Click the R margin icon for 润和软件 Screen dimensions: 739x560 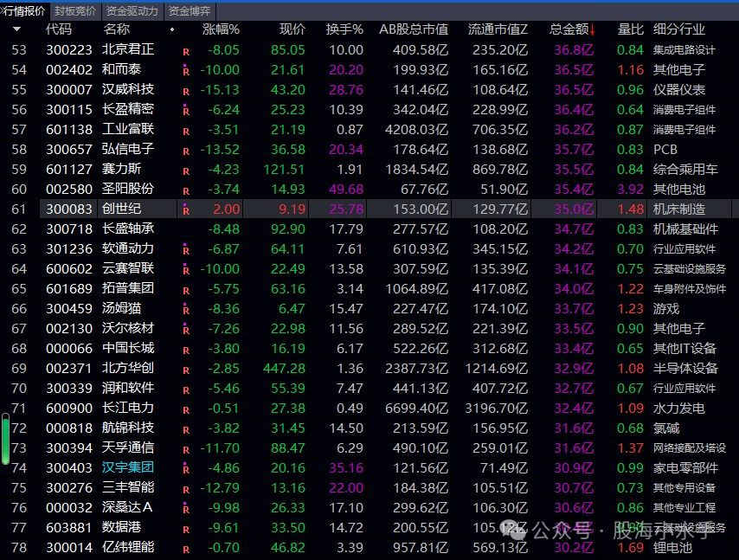[186, 389]
